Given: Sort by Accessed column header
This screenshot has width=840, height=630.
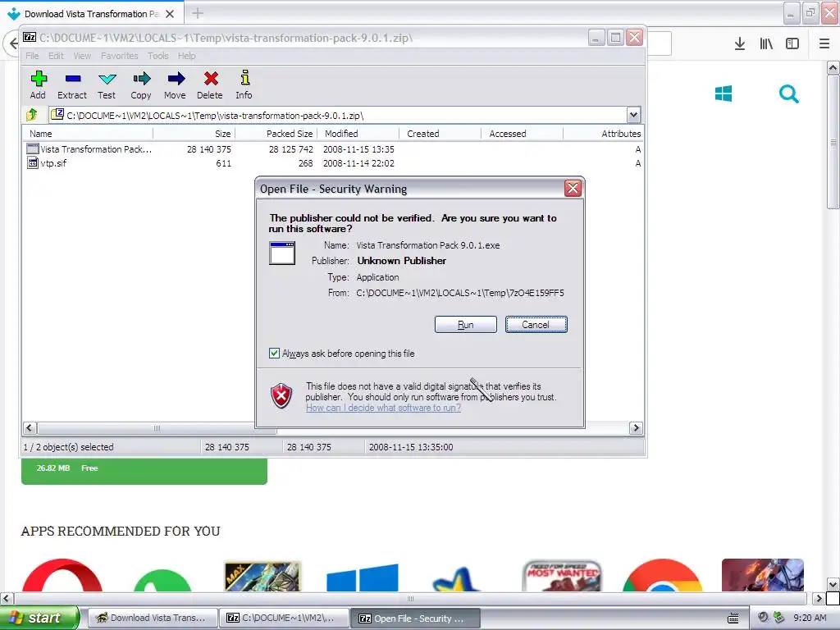Looking at the screenshot, I should click(x=522, y=134).
